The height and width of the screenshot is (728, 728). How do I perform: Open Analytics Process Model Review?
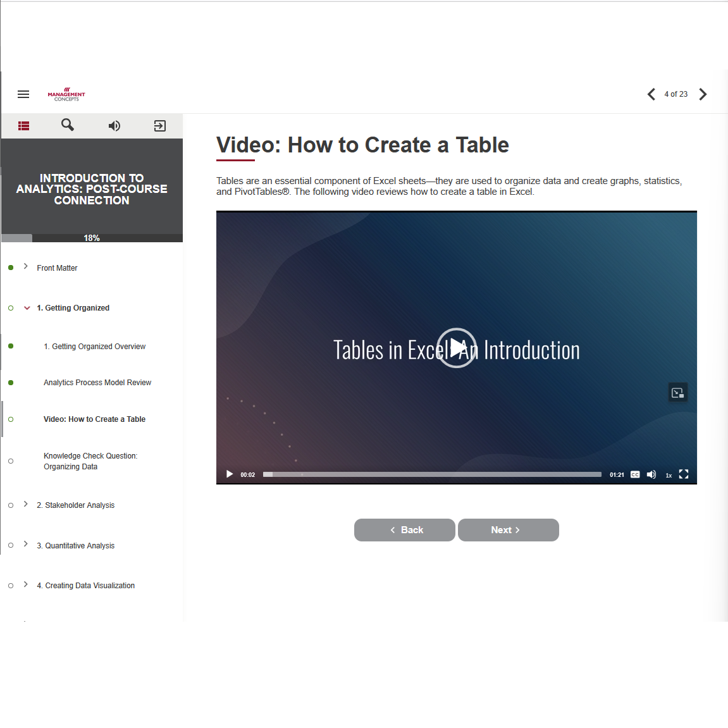pos(97,383)
